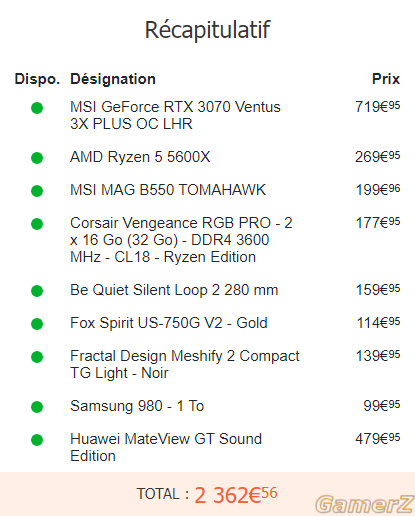Click the Prix column header
Screen dimensions: 415x516
pos(386,79)
